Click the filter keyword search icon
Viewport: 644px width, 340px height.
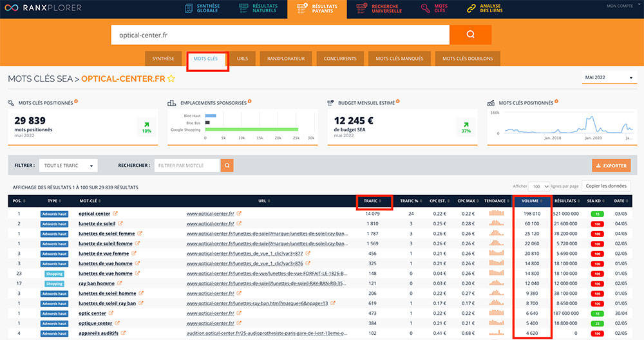[x=227, y=165]
